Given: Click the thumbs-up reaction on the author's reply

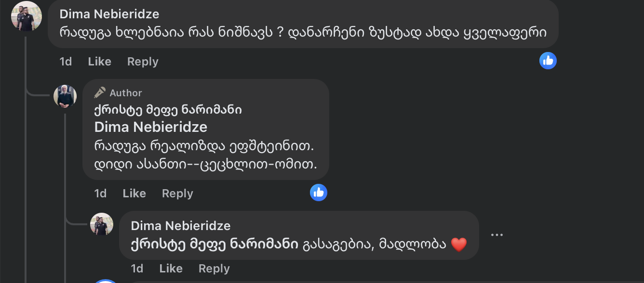Looking at the screenshot, I should coord(319,192).
